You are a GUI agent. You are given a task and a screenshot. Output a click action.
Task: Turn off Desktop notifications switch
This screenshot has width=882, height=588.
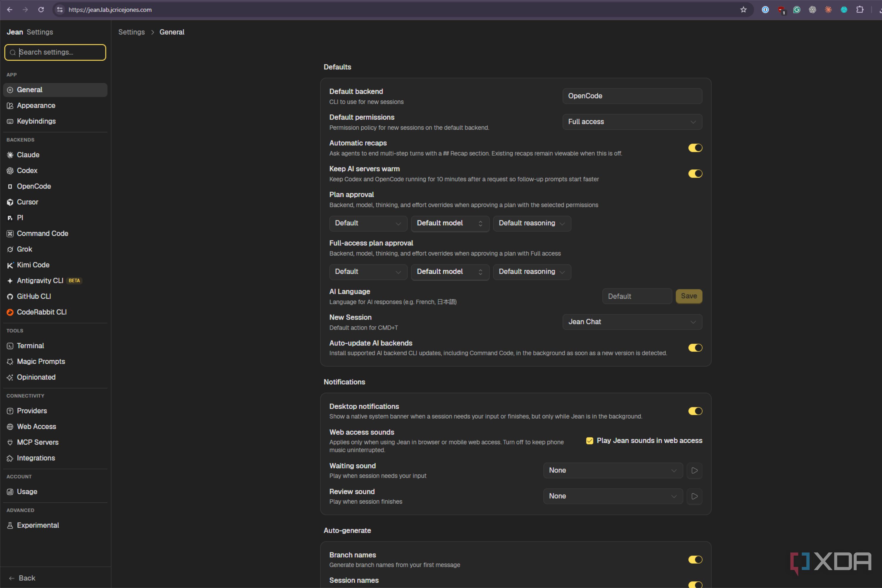(x=695, y=411)
